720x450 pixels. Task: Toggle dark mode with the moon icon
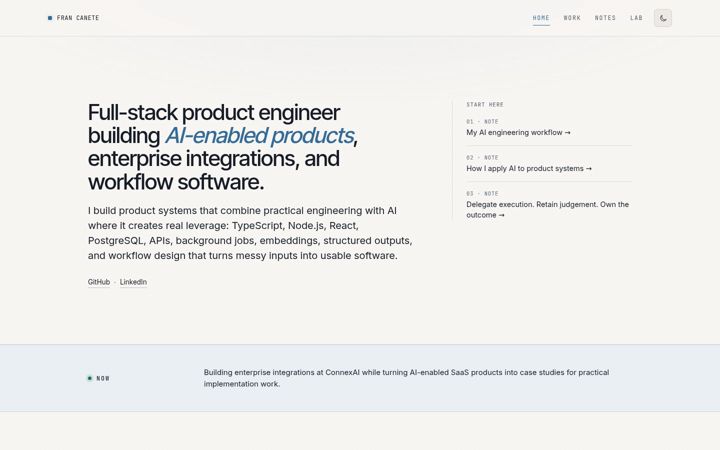click(x=663, y=18)
